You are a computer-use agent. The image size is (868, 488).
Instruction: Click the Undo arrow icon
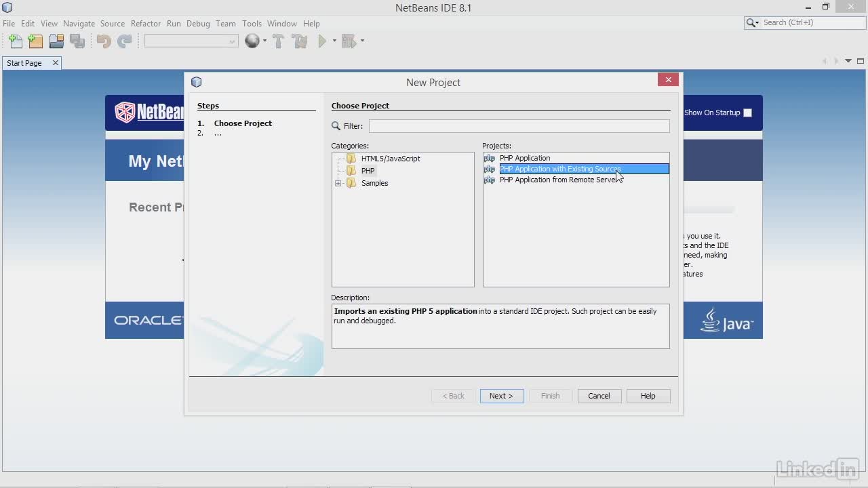pos(103,41)
